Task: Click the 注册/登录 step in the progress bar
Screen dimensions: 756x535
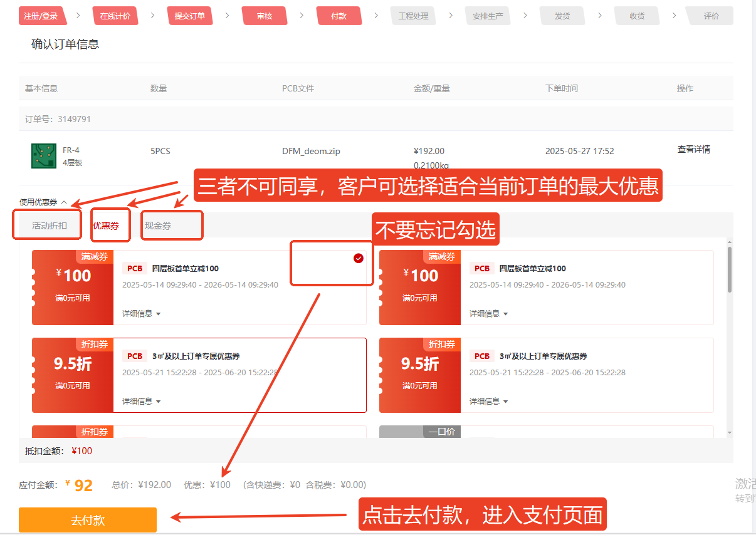Action: [x=41, y=16]
